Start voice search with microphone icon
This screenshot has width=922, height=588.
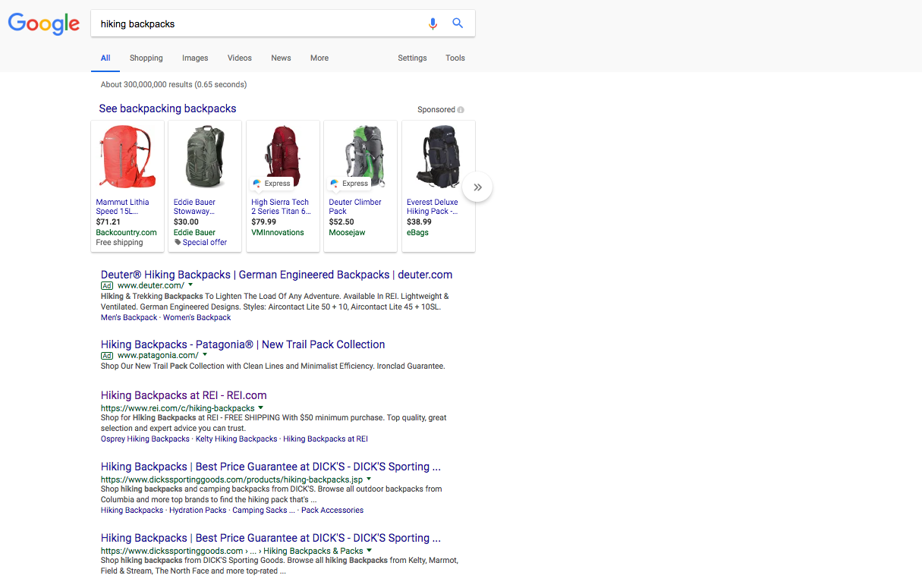[x=433, y=24]
